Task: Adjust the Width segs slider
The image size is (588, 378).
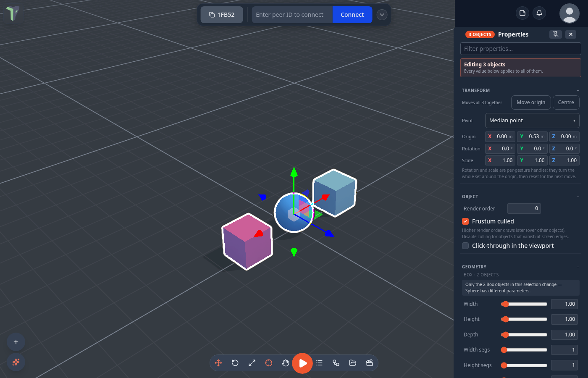Action: click(x=524, y=350)
